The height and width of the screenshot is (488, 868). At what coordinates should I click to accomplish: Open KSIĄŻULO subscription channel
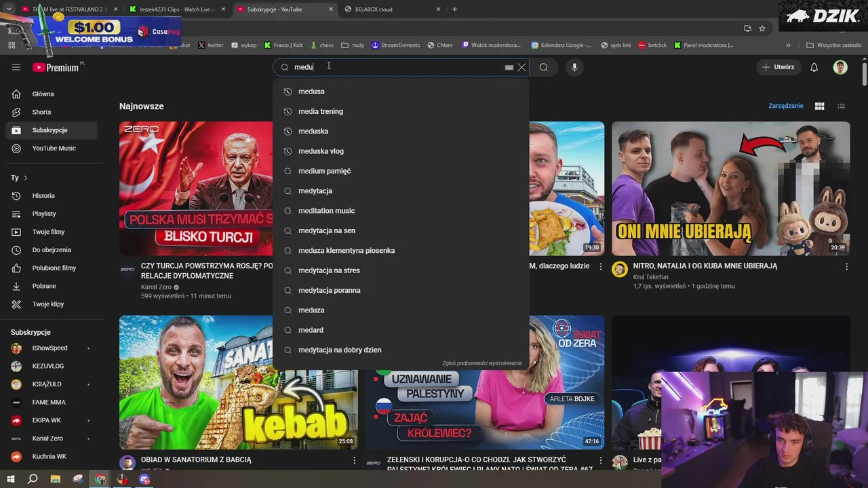(52, 384)
